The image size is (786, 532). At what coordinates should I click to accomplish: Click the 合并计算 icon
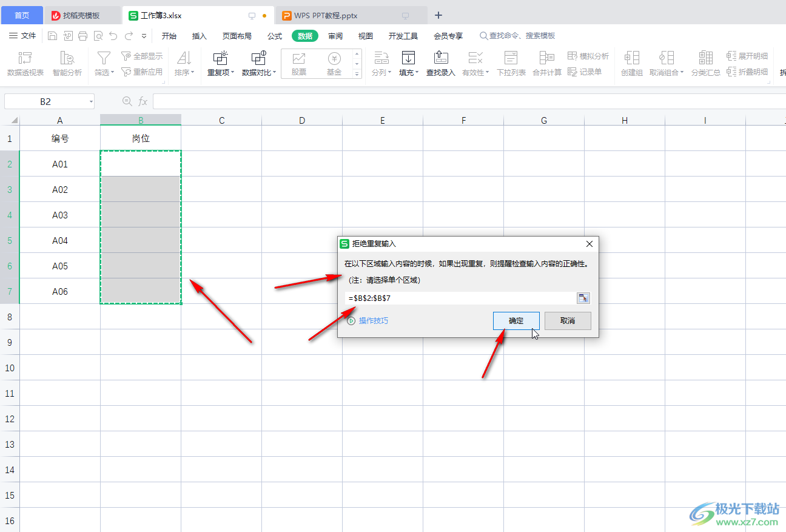coord(547,64)
